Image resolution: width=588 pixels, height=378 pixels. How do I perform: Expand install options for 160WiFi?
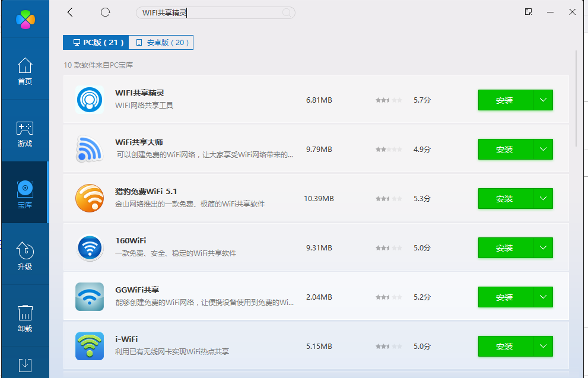(543, 247)
